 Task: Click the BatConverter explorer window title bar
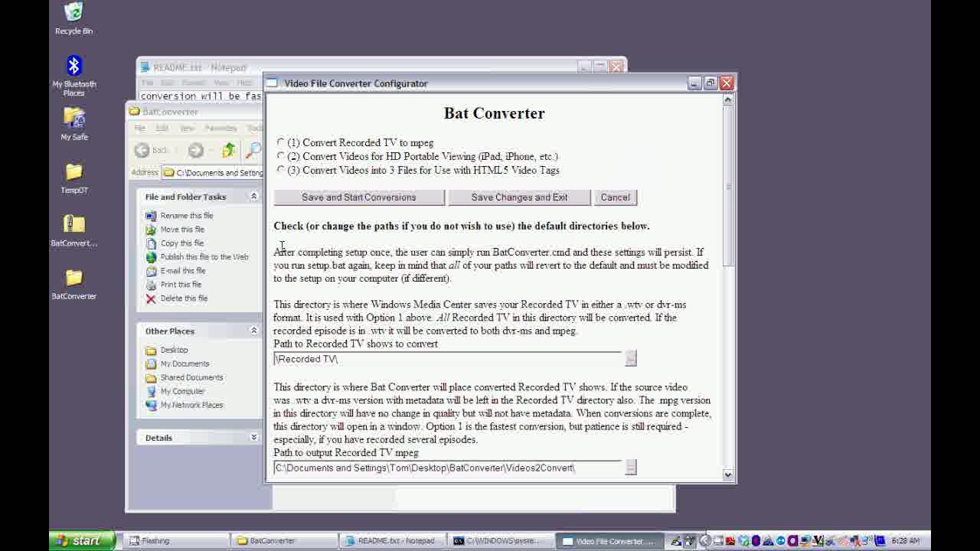click(x=195, y=112)
